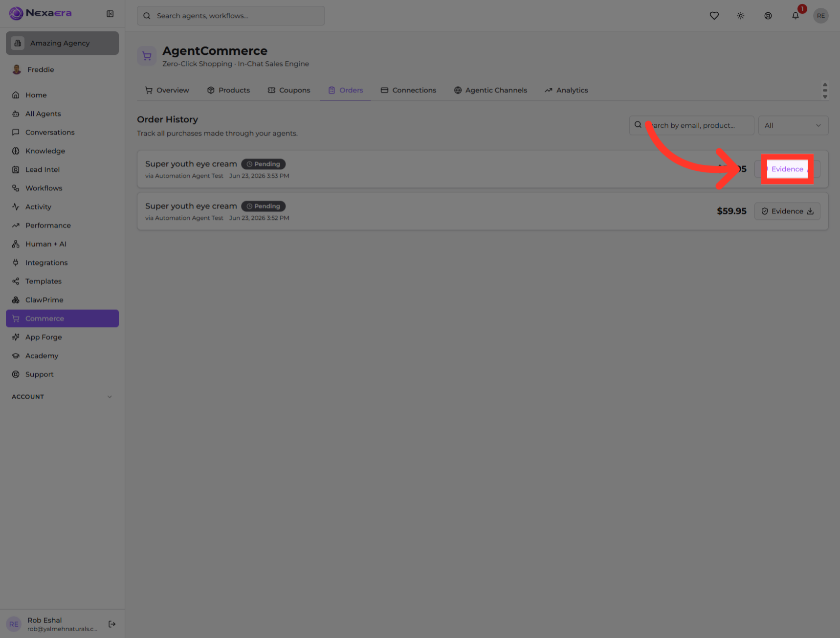
Task: Switch to Connections tab
Action: click(x=408, y=90)
